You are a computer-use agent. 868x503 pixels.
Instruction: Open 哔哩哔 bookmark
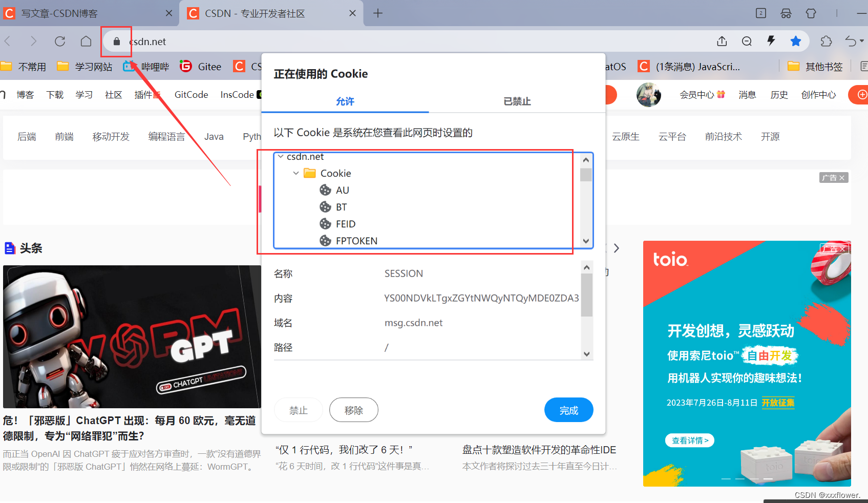[x=146, y=67]
